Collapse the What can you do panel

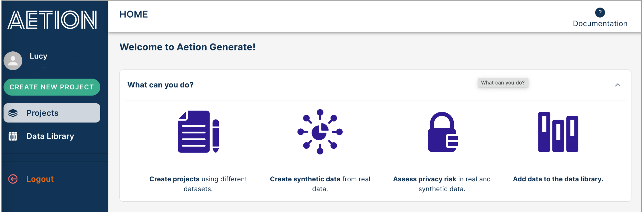click(617, 85)
